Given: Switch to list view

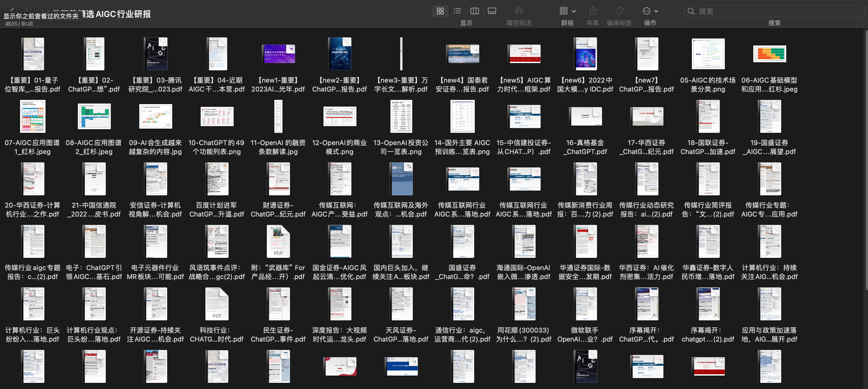Looking at the screenshot, I should pos(457,11).
